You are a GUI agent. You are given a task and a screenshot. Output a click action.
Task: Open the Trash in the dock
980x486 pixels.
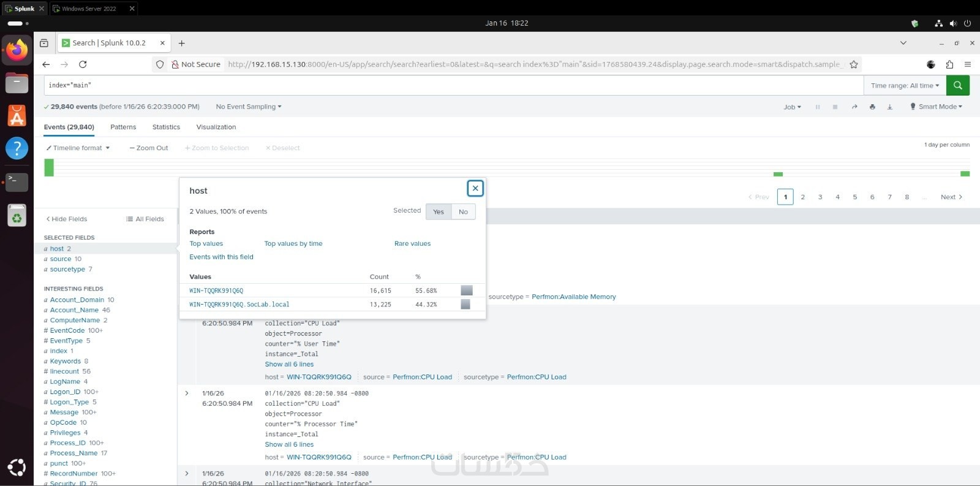(x=17, y=216)
